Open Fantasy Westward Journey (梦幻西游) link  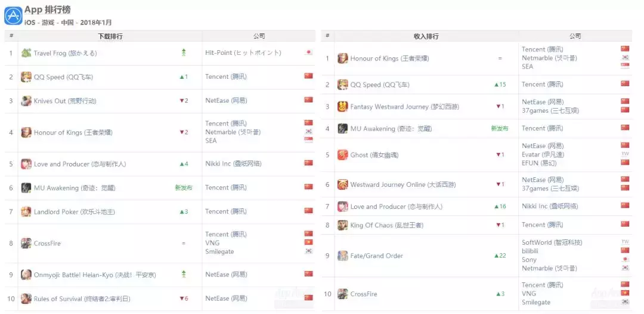click(404, 106)
